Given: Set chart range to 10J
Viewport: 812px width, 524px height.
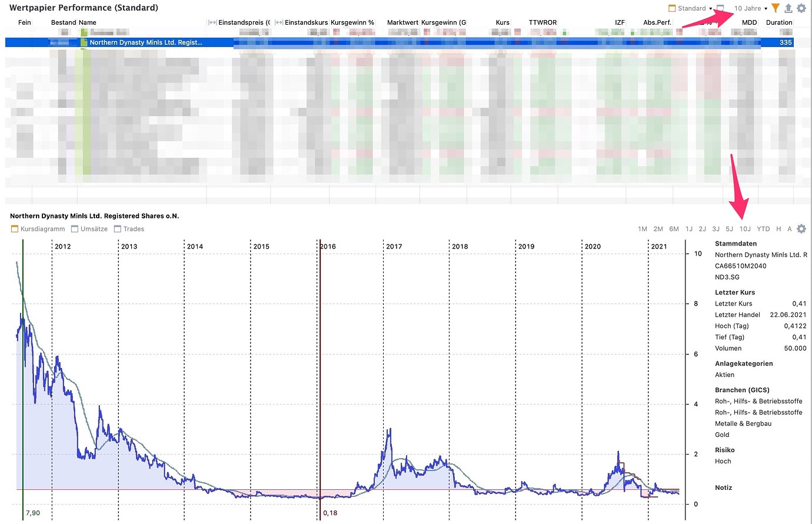Looking at the screenshot, I should (745, 229).
